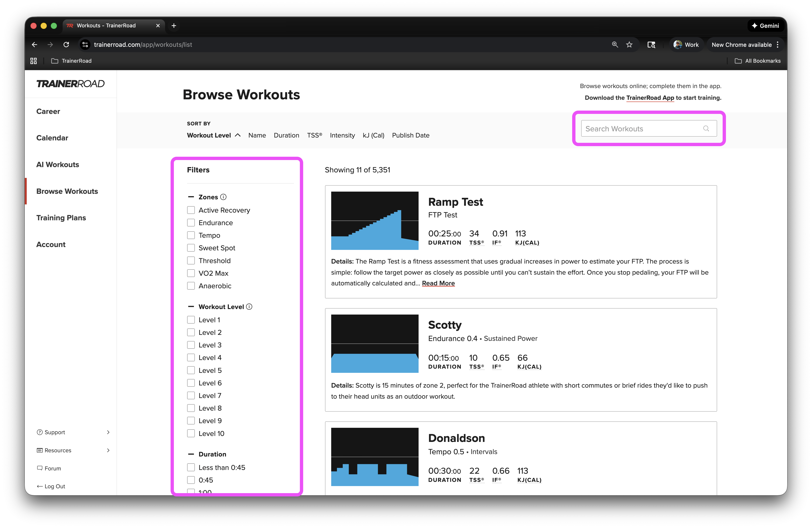Click the TrainerRoad logo

pyautogui.click(x=70, y=84)
